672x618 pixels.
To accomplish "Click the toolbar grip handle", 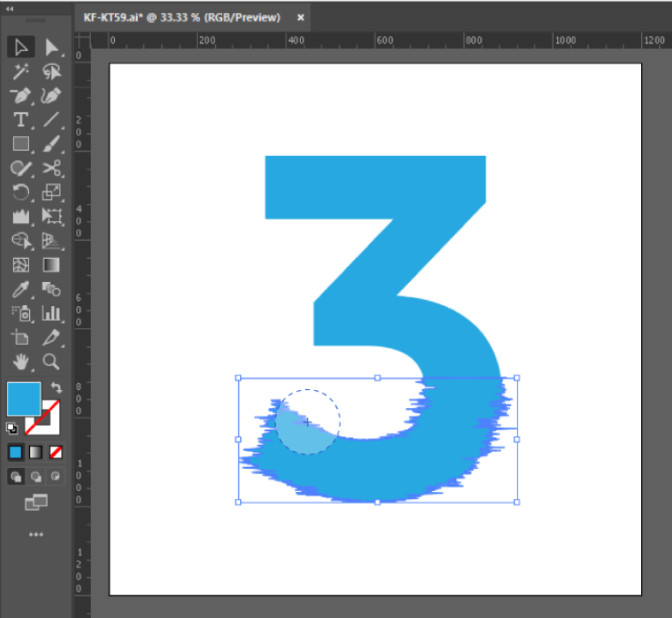I will tap(36, 21).
